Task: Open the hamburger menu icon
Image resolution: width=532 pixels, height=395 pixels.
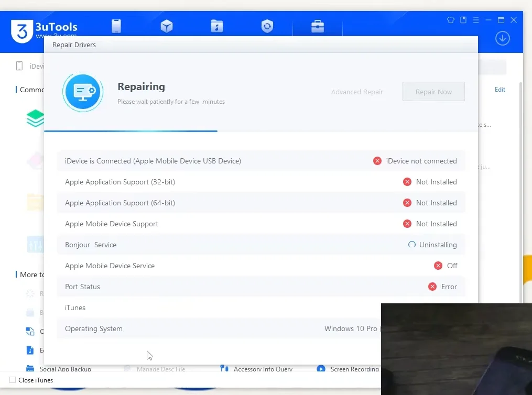Action: pyautogui.click(x=476, y=20)
